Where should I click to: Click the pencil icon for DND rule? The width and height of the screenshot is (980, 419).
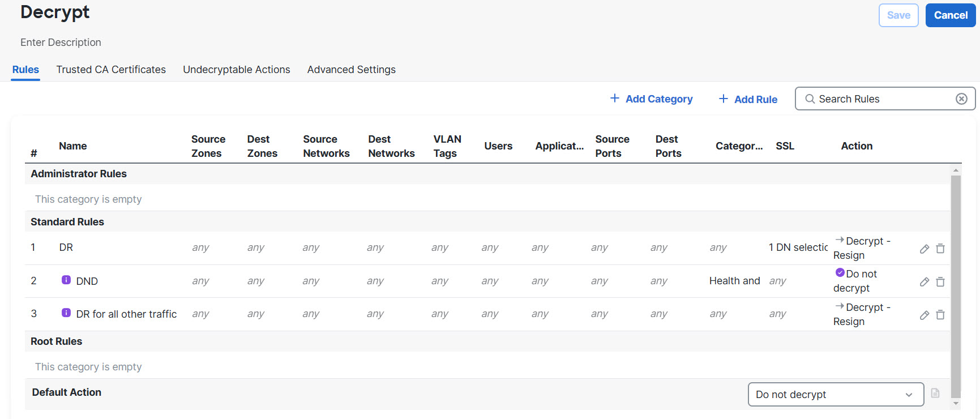(924, 281)
